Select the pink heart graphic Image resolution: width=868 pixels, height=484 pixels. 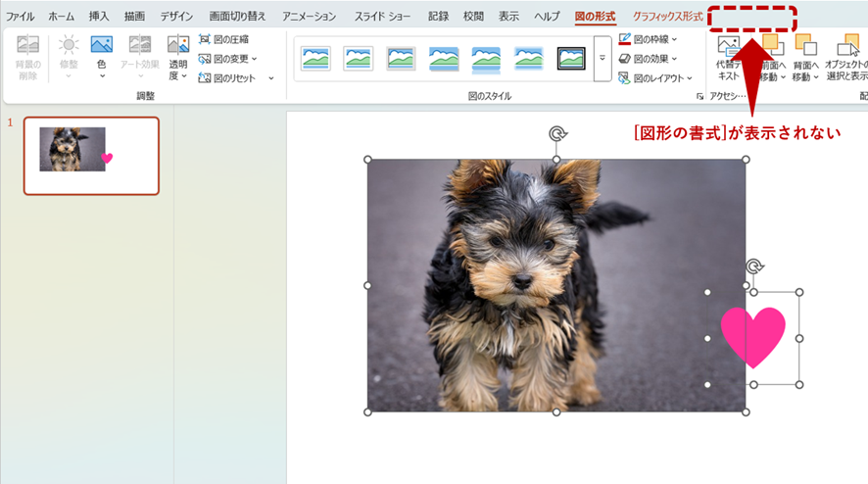click(x=752, y=337)
